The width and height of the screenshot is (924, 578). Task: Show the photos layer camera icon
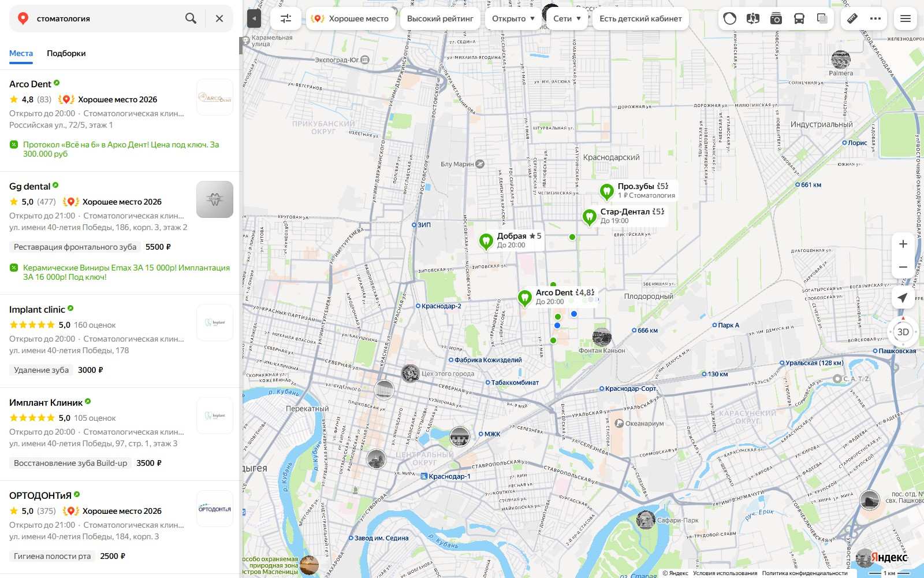[776, 18]
